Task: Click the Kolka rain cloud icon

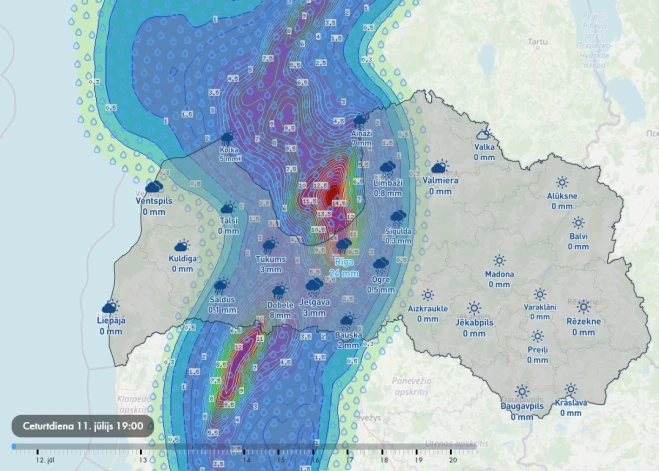Action: [x=227, y=138]
